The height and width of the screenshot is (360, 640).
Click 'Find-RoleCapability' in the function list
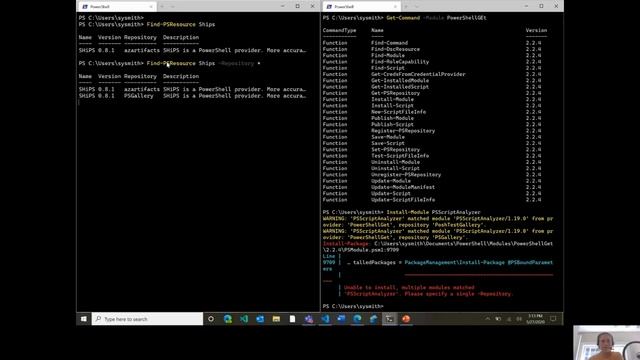[400, 62]
